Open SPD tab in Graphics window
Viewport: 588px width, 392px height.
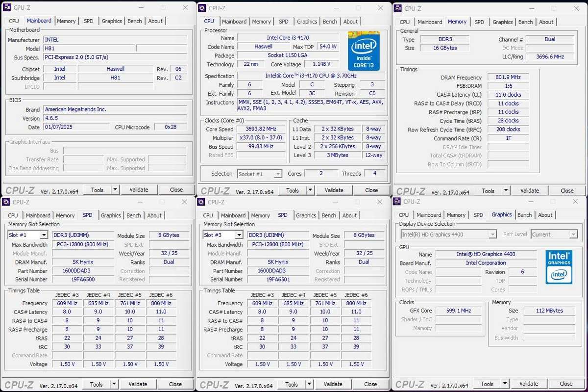pyautogui.click(x=478, y=215)
